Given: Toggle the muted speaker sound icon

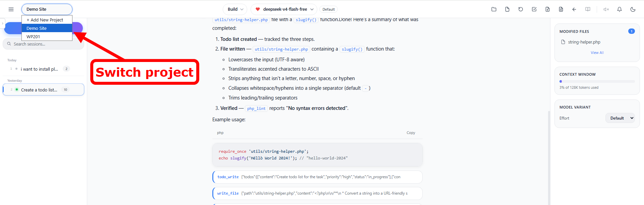Looking at the screenshot, I should coord(606,9).
